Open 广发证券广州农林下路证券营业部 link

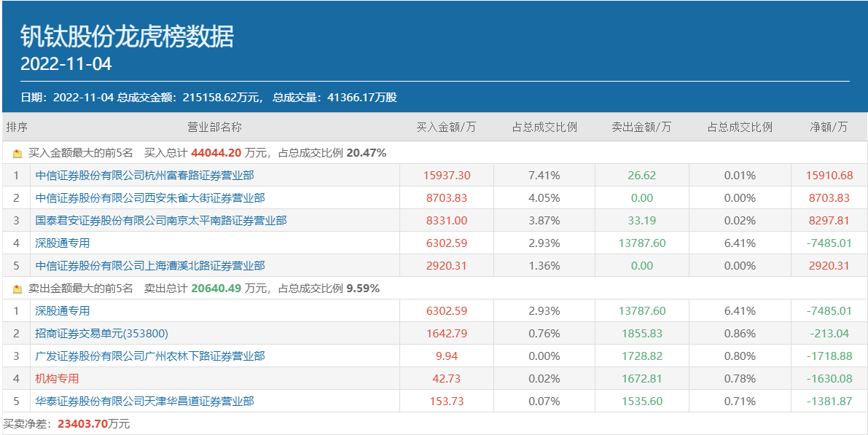(149, 356)
